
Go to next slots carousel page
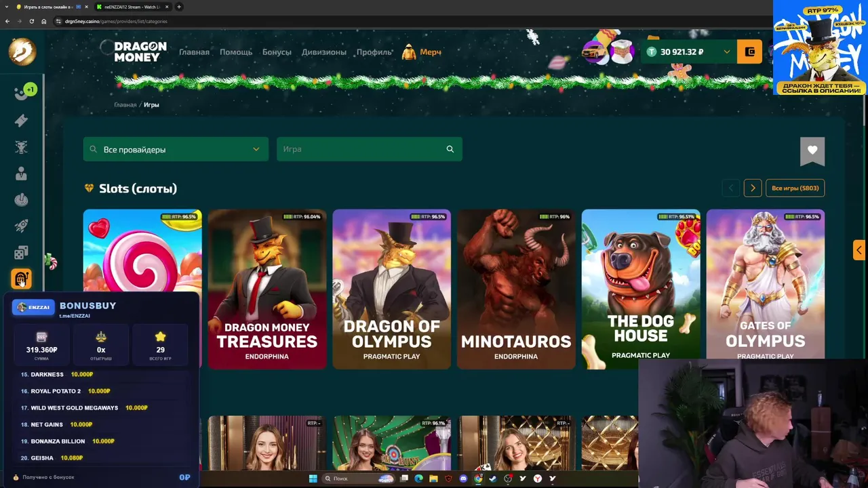753,188
